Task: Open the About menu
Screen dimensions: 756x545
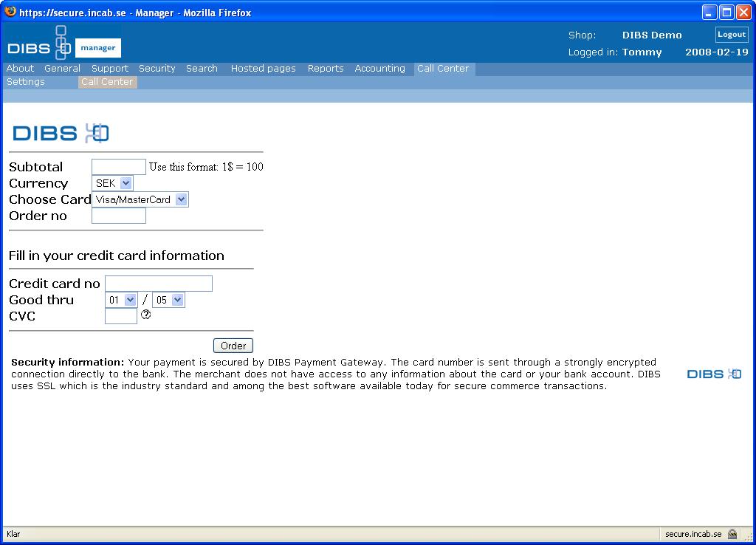Action: pyautogui.click(x=20, y=69)
